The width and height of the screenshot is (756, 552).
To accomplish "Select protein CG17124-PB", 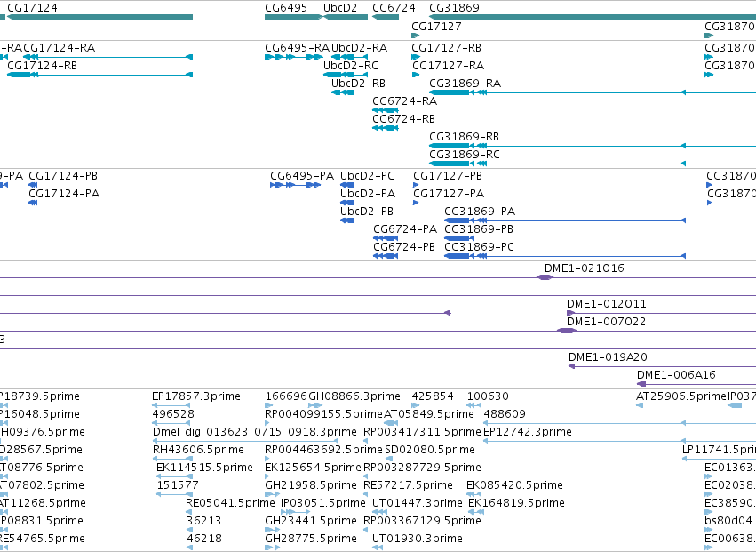I will pyautogui.click(x=63, y=176).
